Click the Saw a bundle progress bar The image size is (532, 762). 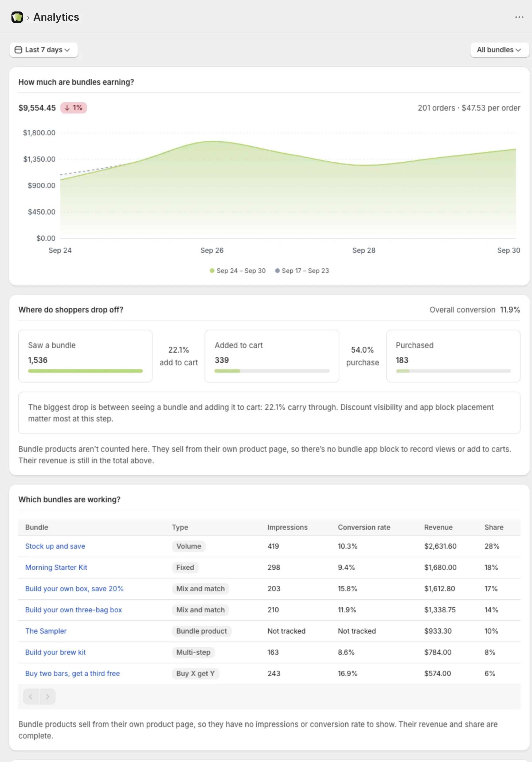pos(85,371)
